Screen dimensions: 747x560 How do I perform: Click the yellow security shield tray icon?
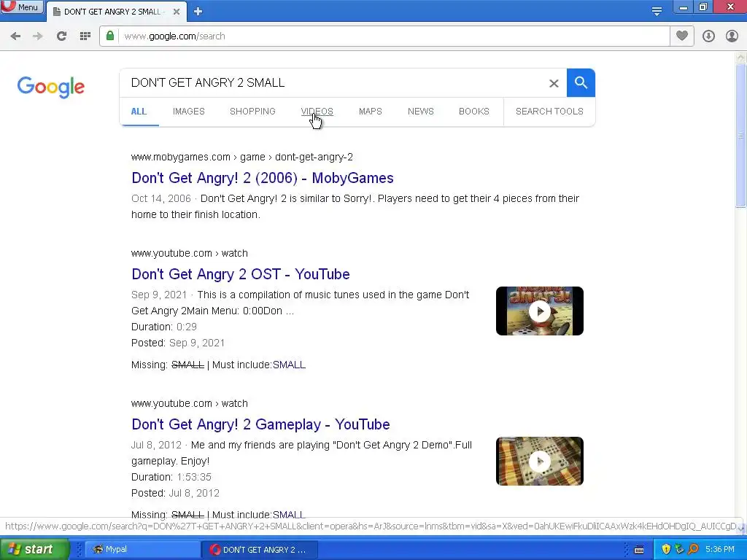pyautogui.click(x=666, y=550)
